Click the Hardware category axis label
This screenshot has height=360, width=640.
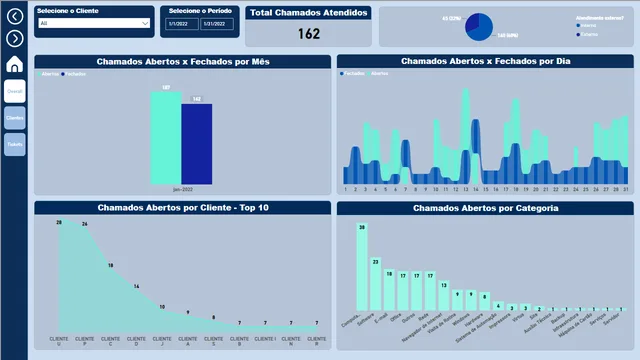point(474,320)
